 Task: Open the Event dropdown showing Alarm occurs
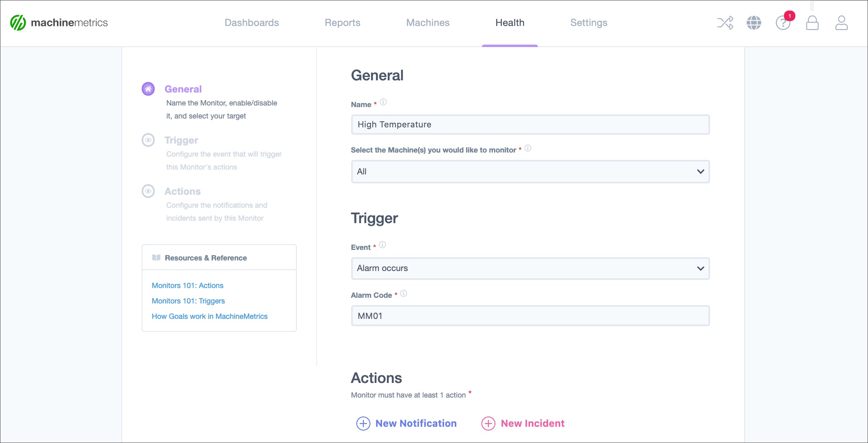pos(530,268)
